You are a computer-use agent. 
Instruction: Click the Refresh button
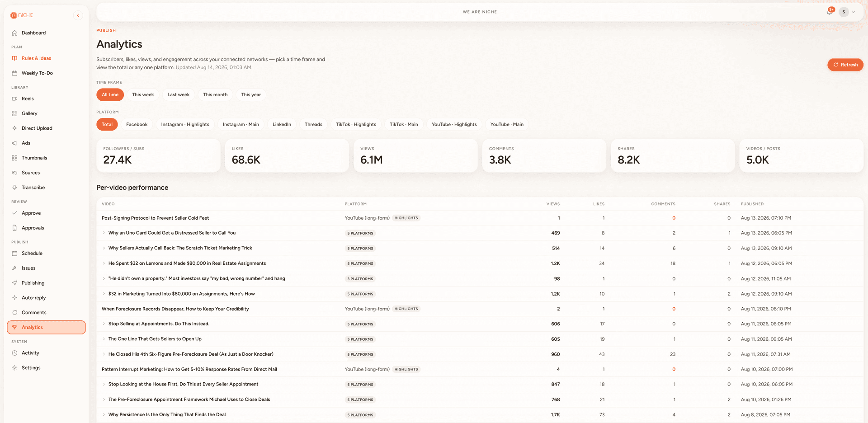coord(845,65)
